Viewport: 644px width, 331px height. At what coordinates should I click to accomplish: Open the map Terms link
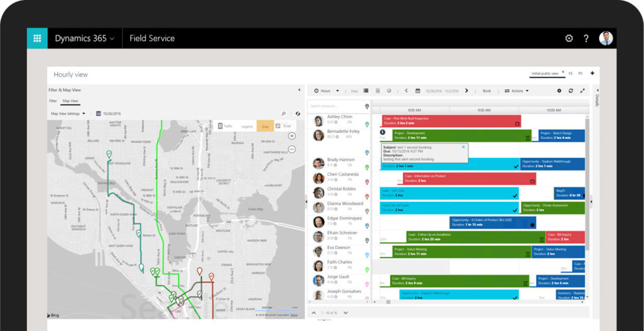tap(294, 315)
